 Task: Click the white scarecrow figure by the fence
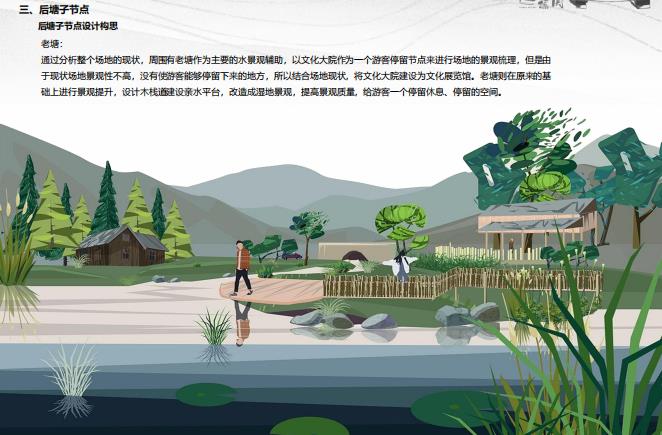click(401, 266)
